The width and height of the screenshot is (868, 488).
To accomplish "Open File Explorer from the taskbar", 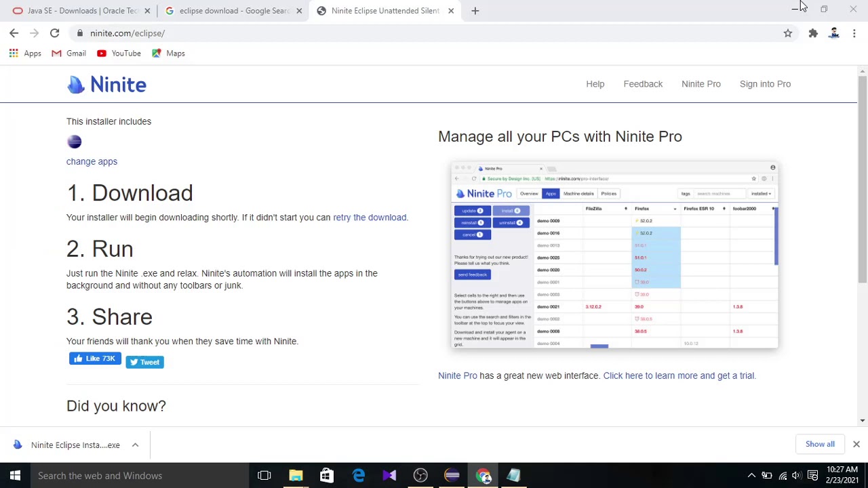I will (x=296, y=476).
